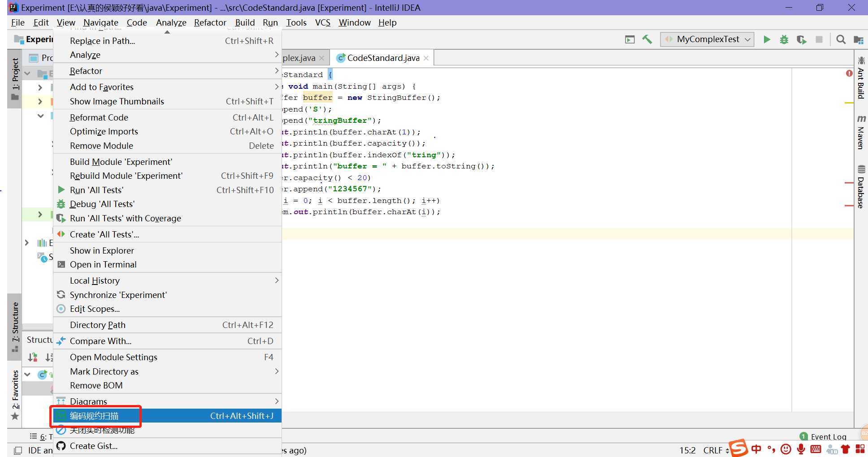Open the Ant Build tool window
Screen dimensions: 868x457
point(861,77)
